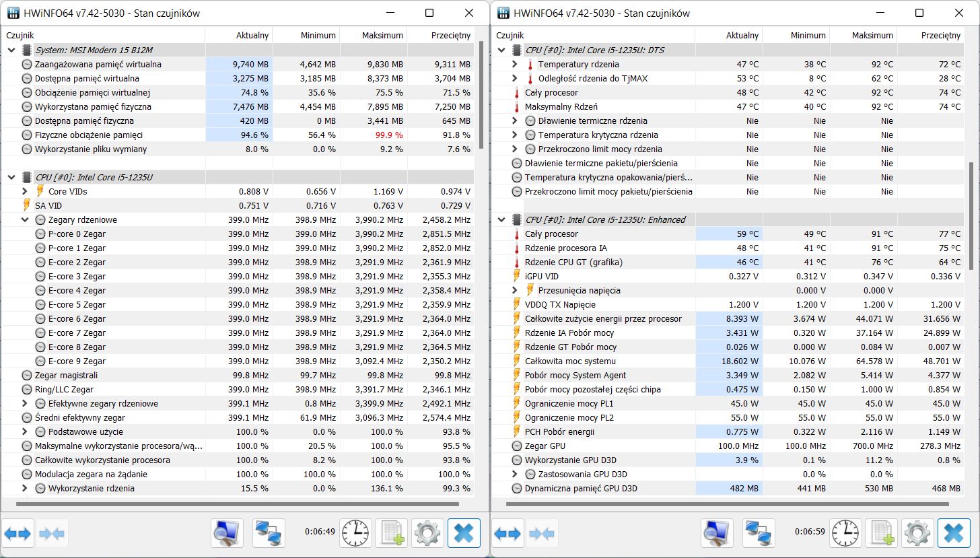The width and height of the screenshot is (980, 558).
Task: Maximize the left HWiNFO64 window
Action: click(x=429, y=13)
